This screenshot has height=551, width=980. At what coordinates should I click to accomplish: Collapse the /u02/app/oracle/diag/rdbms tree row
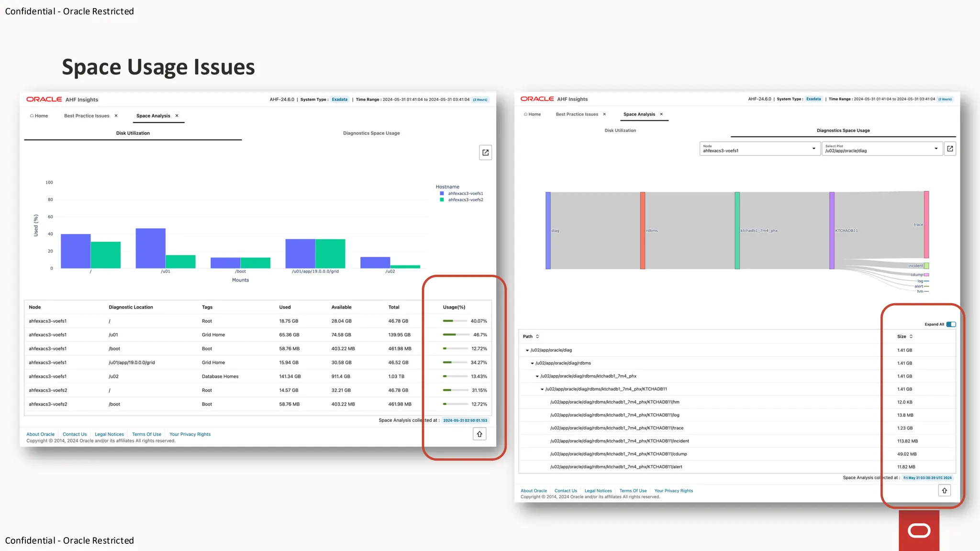(532, 364)
